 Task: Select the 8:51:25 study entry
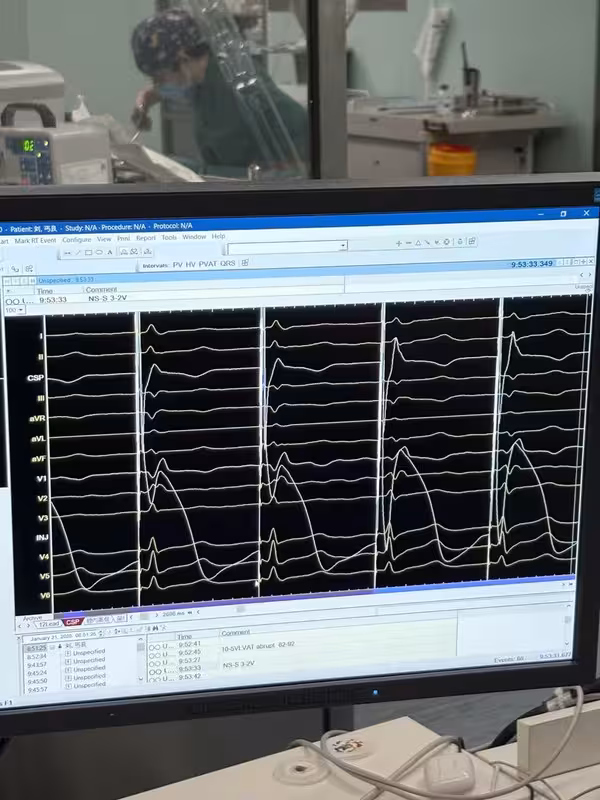coord(36,648)
